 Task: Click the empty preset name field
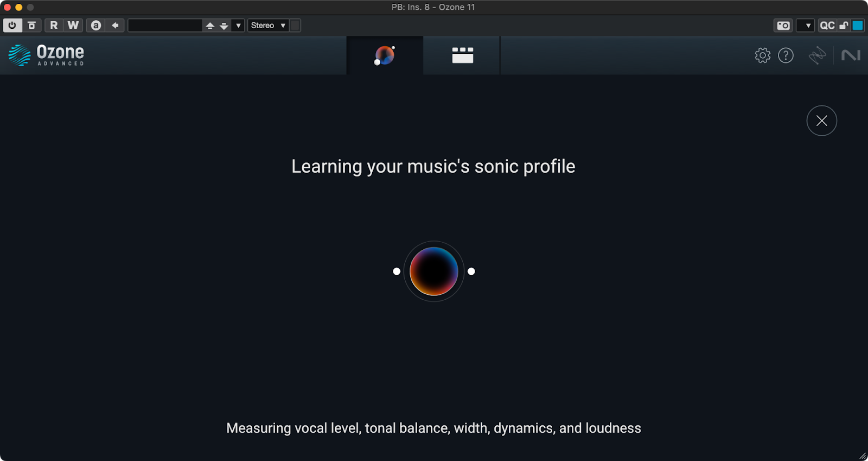(x=165, y=26)
